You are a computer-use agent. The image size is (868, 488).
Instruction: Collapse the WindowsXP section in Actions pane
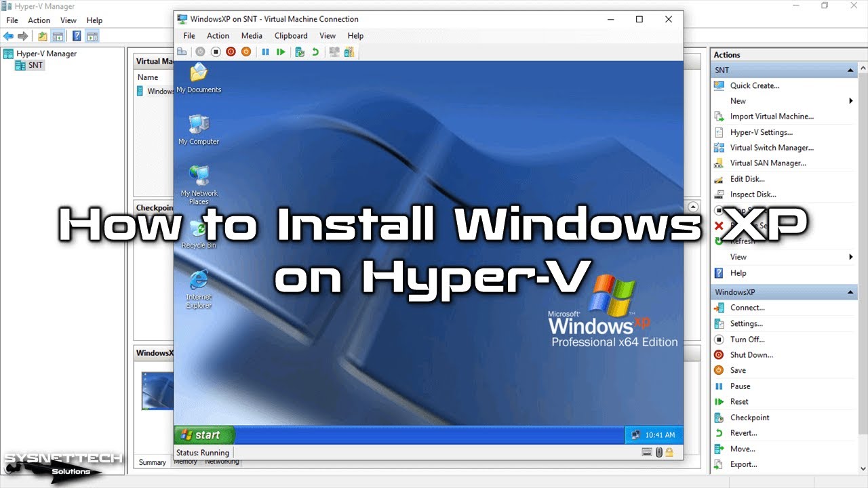click(x=850, y=292)
